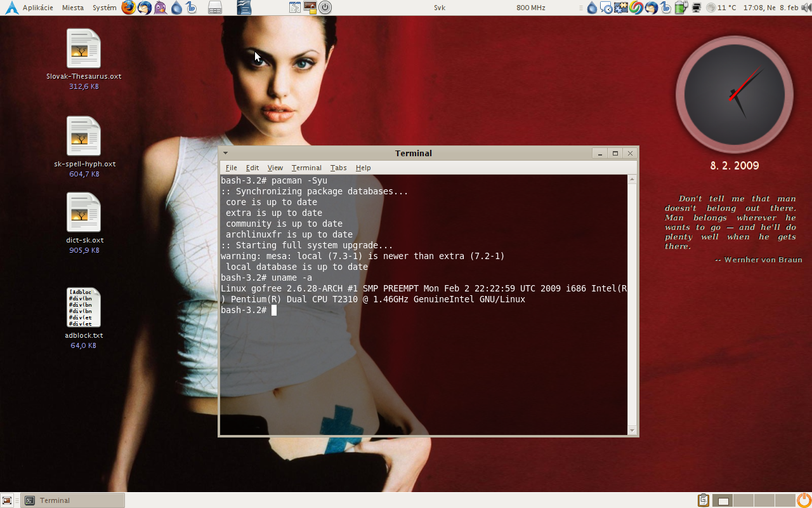Launch Thunderbird from the left panel launchers
Viewport: 812px width, 508px height.
[145, 8]
